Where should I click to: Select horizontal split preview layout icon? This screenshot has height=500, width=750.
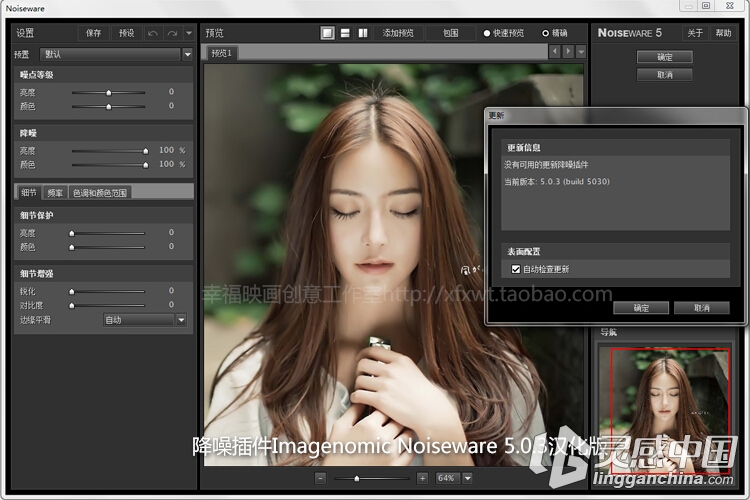point(345,33)
